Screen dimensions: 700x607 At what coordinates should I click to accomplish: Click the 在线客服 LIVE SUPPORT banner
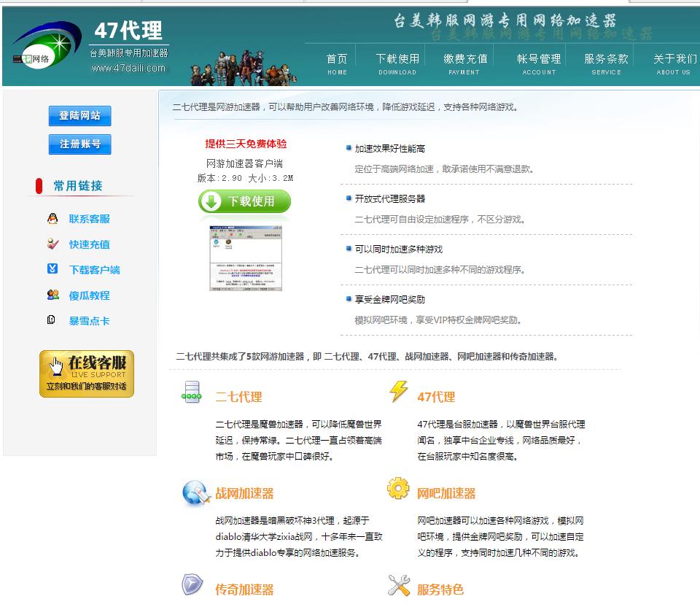point(87,374)
